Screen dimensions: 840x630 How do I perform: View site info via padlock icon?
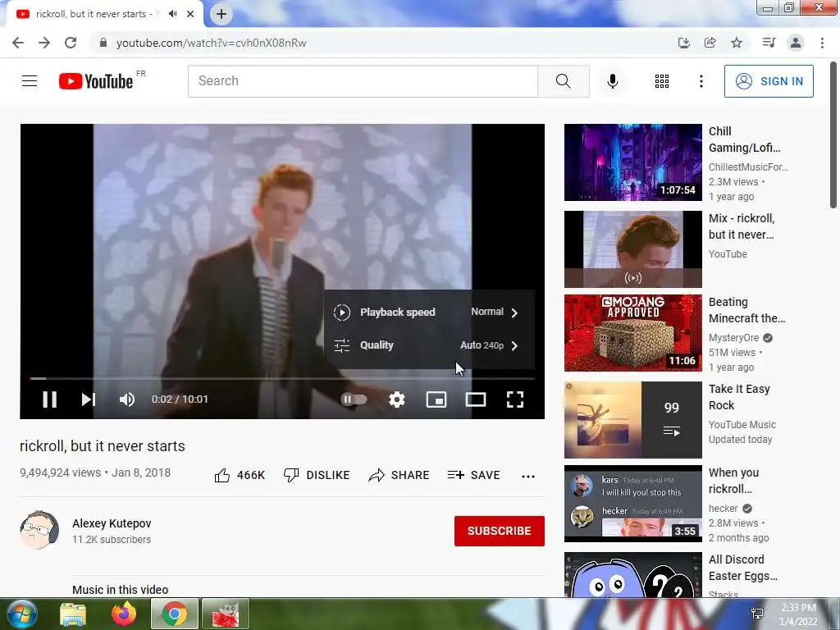pos(103,43)
